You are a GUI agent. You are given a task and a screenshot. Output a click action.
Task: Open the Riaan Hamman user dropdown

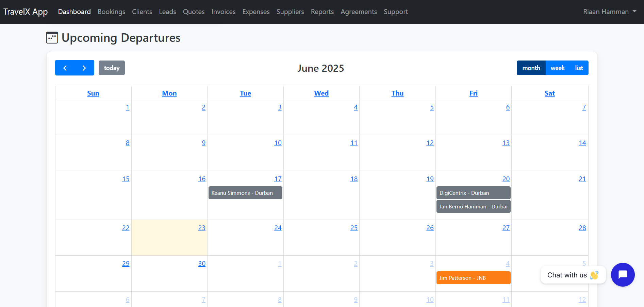point(606,11)
